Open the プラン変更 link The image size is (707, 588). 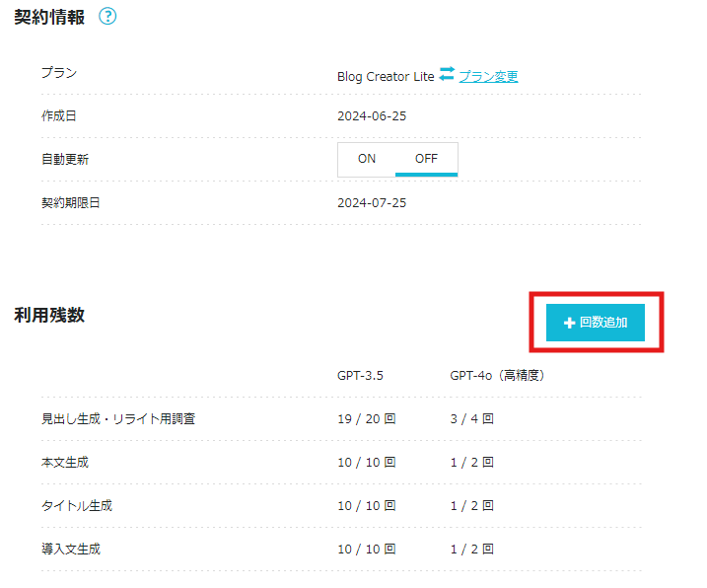pos(488,76)
